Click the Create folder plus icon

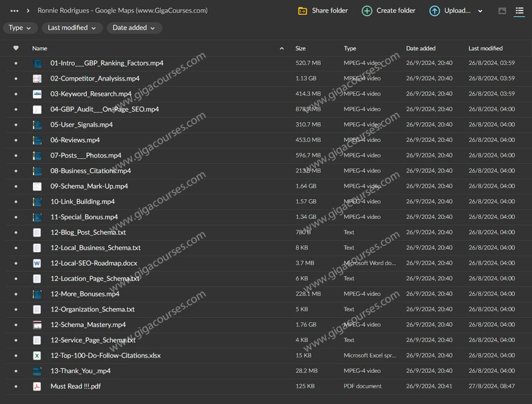tap(367, 11)
